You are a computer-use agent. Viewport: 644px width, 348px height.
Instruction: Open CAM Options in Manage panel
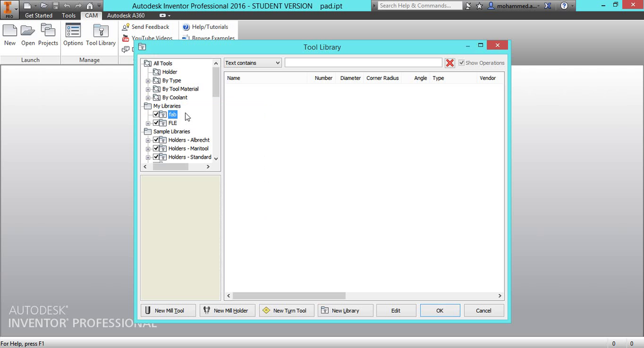[x=73, y=35]
